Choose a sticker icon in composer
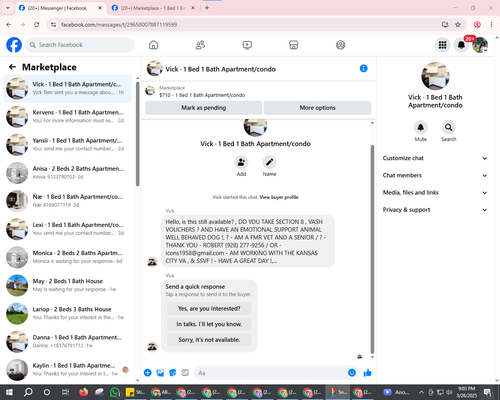500x400 pixels. point(173,373)
